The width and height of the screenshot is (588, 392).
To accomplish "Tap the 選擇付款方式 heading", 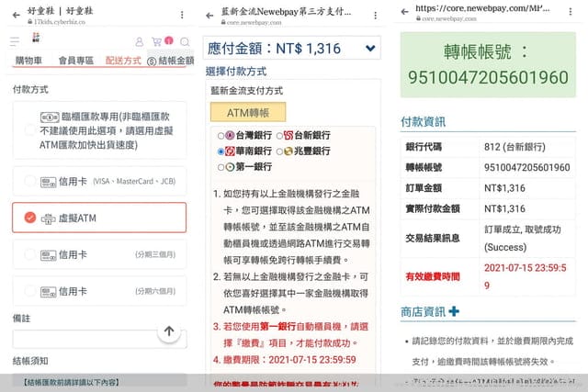I will click(x=236, y=72).
